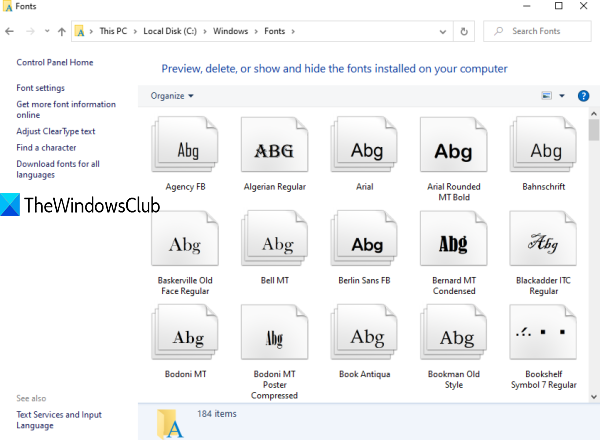Click the search magnifier icon

498,31
